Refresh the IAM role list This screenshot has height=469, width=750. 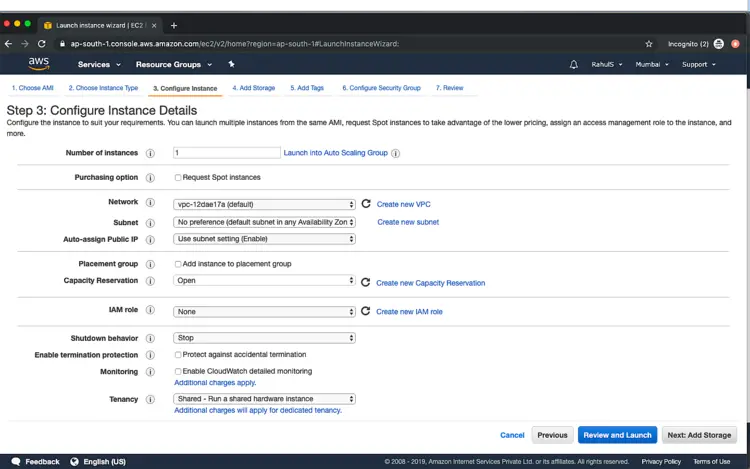click(366, 311)
